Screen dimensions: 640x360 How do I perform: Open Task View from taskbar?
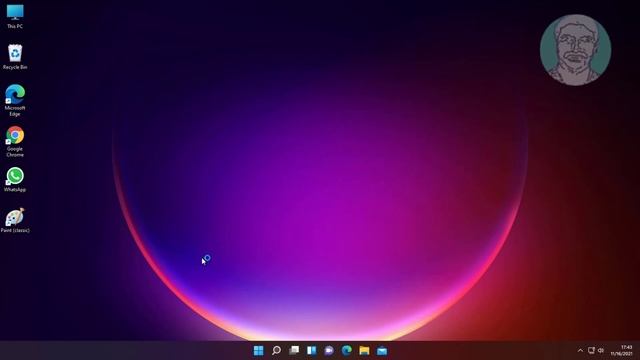coord(294,350)
